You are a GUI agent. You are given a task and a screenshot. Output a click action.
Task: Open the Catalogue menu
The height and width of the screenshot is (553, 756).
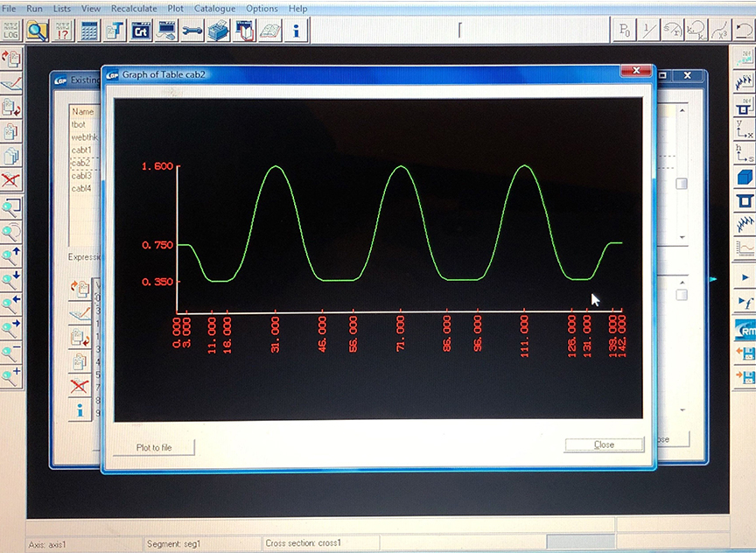pos(214,9)
